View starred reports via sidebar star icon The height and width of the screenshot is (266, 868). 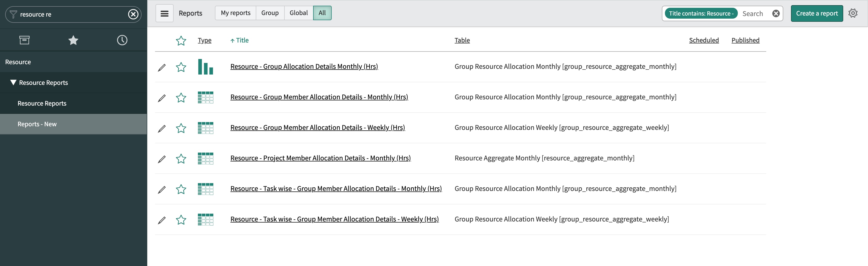click(73, 40)
